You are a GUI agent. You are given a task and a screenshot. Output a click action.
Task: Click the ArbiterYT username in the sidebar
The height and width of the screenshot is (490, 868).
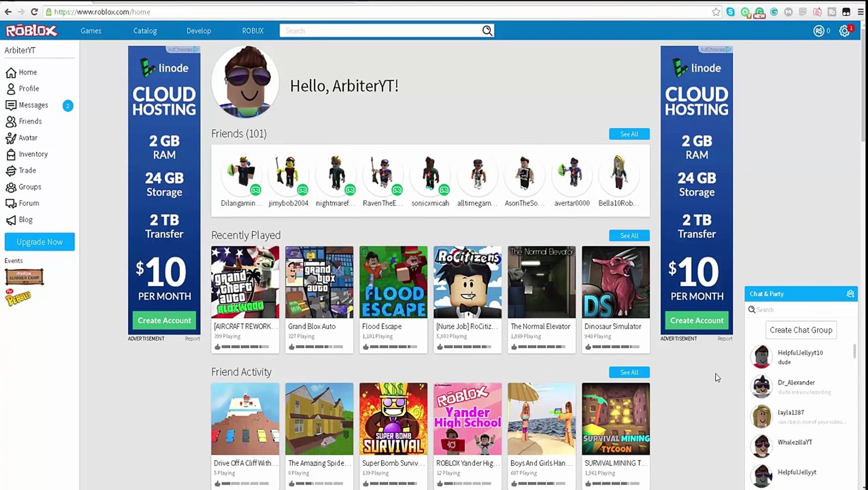coord(20,50)
